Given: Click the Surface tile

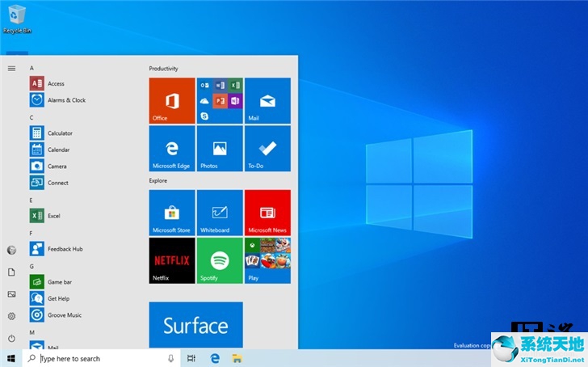Looking at the screenshot, I should (x=195, y=325).
